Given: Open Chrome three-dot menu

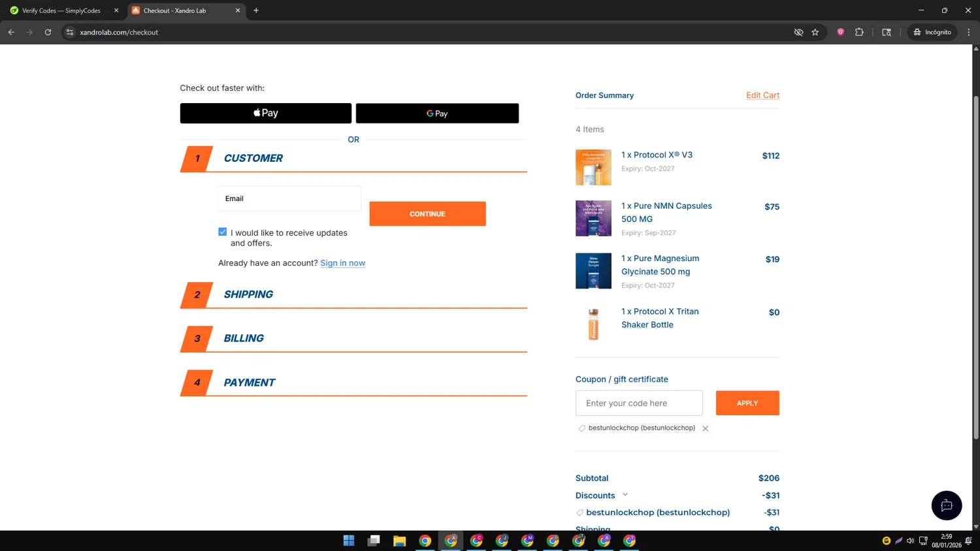Looking at the screenshot, I should [x=969, y=32].
